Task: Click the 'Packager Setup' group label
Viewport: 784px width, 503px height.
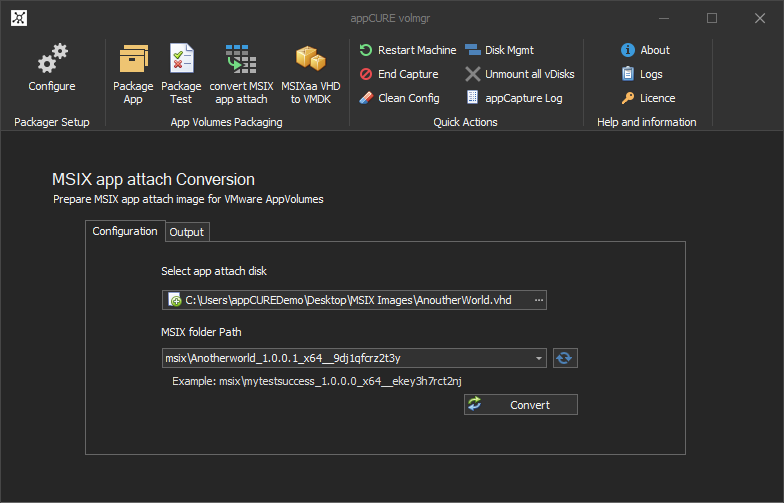Action: (52, 122)
